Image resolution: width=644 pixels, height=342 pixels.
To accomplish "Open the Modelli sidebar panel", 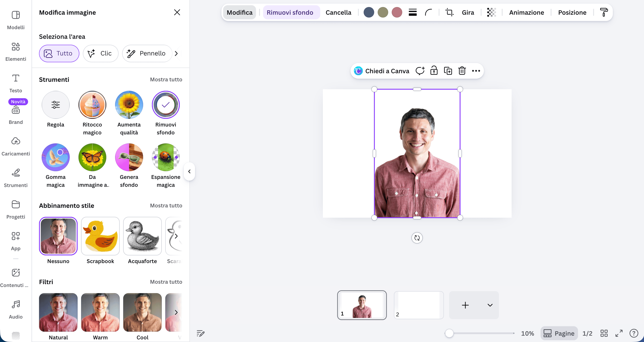I will tap(16, 20).
